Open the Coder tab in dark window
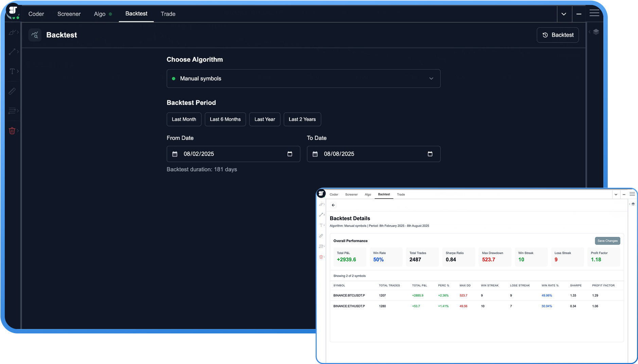638x364 pixels. [36, 14]
